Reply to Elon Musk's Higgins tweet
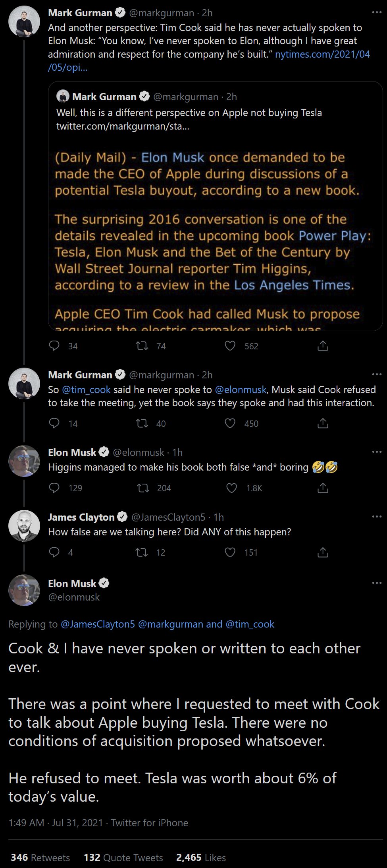The height and width of the screenshot is (868, 387). [54, 488]
